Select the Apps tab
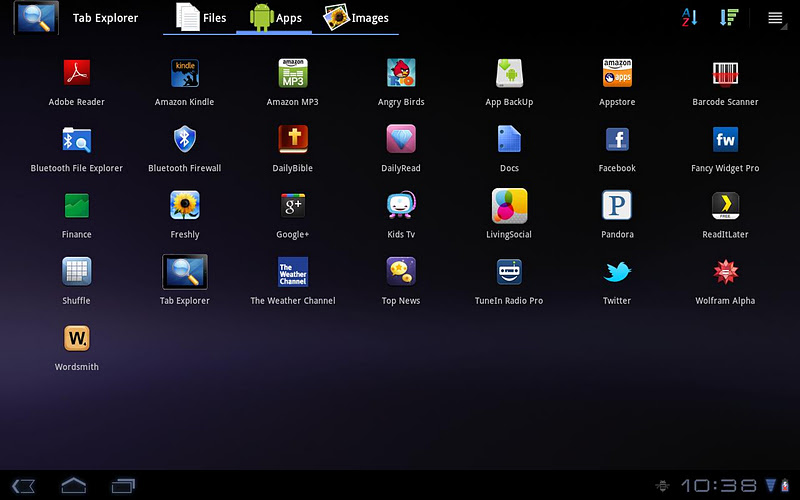 (274, 18)
